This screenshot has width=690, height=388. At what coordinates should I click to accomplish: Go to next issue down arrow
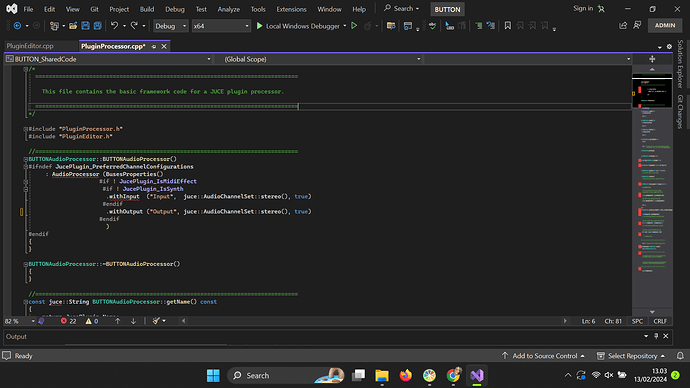point(133,321)
